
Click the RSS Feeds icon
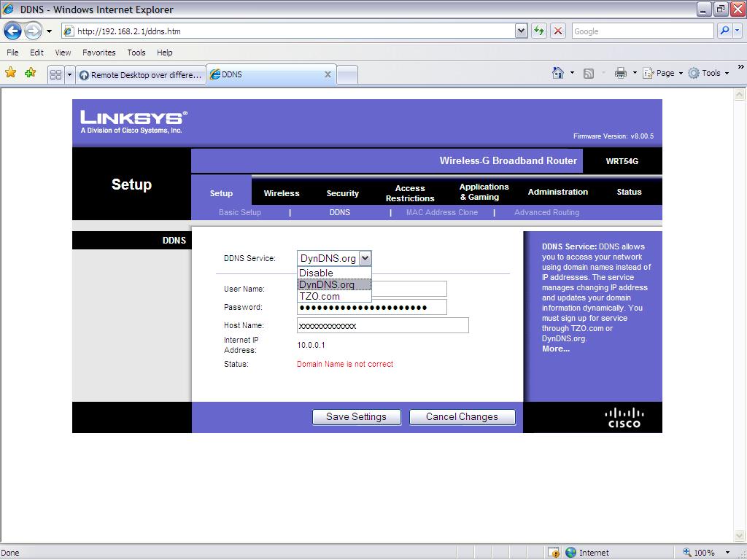(589, 74)
